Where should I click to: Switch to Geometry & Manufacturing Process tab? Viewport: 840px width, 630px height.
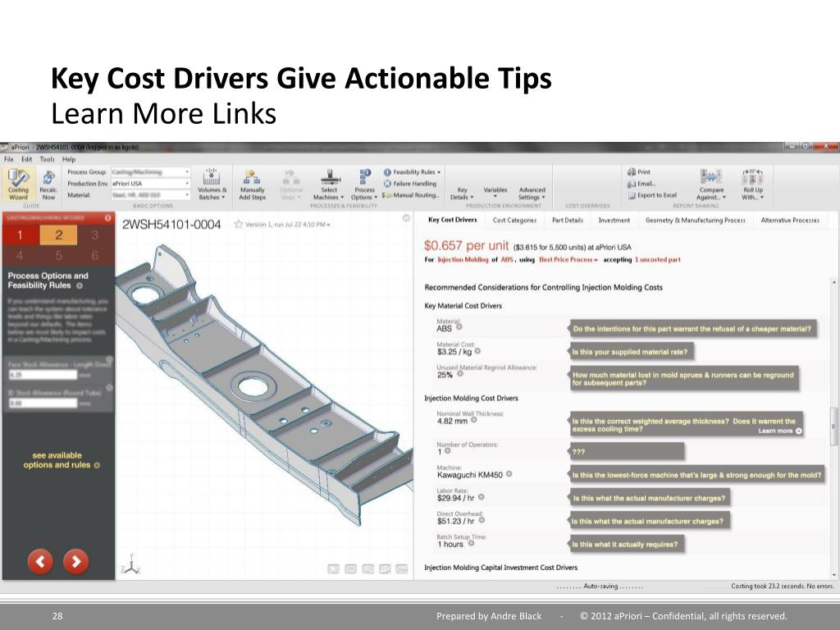click(695, 220)
